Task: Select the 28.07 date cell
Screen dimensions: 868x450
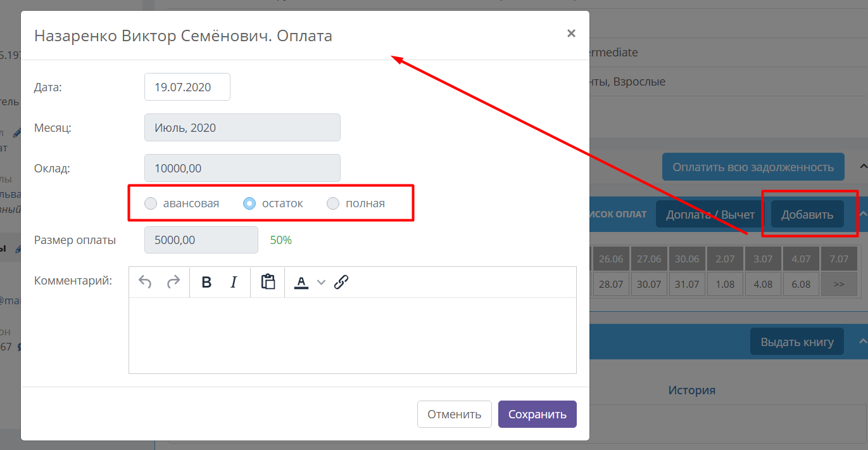Action: tap(611, 284)
